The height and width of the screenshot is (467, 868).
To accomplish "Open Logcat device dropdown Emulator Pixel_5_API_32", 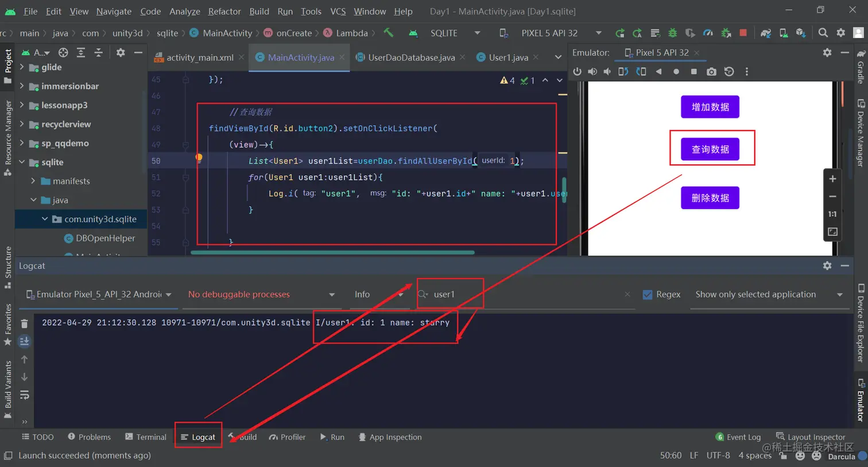I will (99, 294).
